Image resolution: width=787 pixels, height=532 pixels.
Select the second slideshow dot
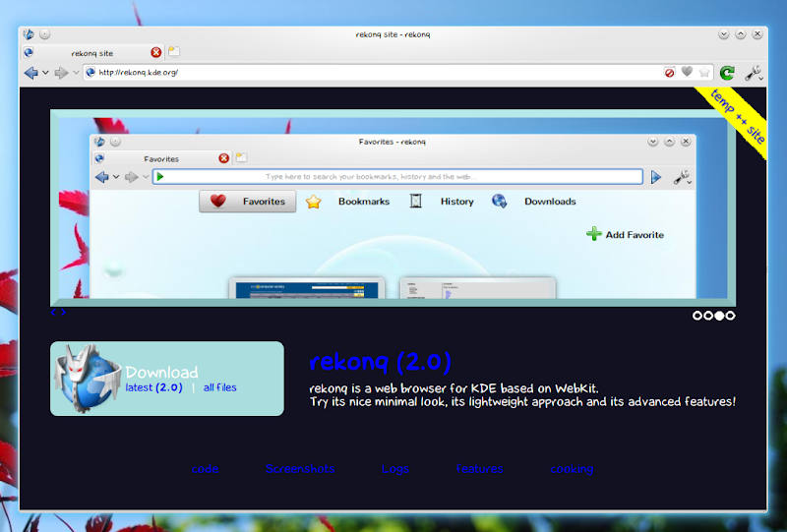pos(708,316)
